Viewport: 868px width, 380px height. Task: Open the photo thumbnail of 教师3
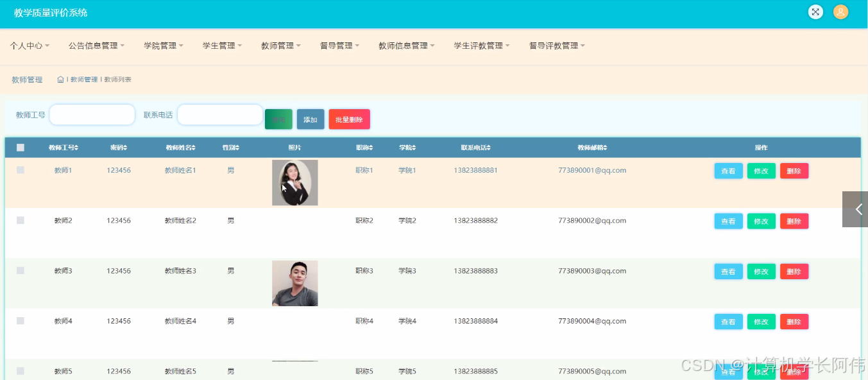[x=295, y=283]
